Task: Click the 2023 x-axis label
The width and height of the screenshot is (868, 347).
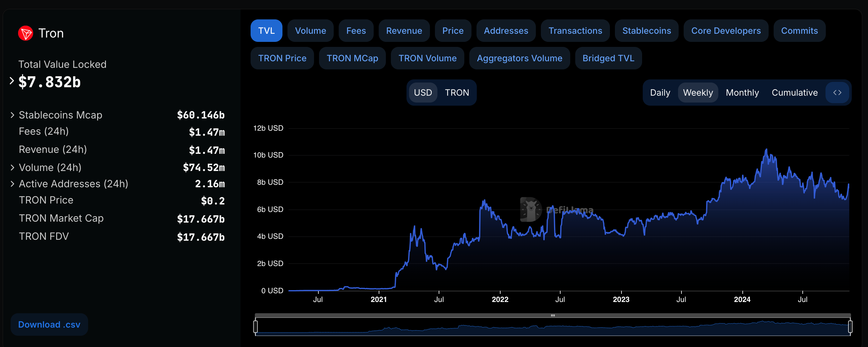Action: pos(621,299)
